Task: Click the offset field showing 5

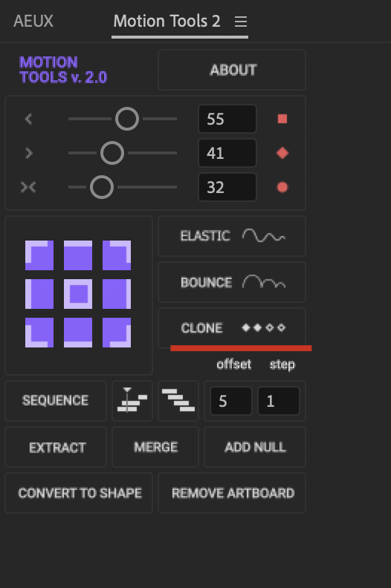Action: (x=231, y=401)
